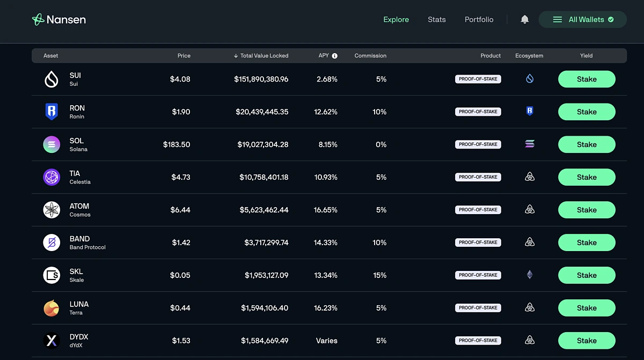This screenshot has height=360, width=644.
Task: Click Proof-of-Stake tag in BAND row
Action: pyautogui.click(x=478, y=243)
